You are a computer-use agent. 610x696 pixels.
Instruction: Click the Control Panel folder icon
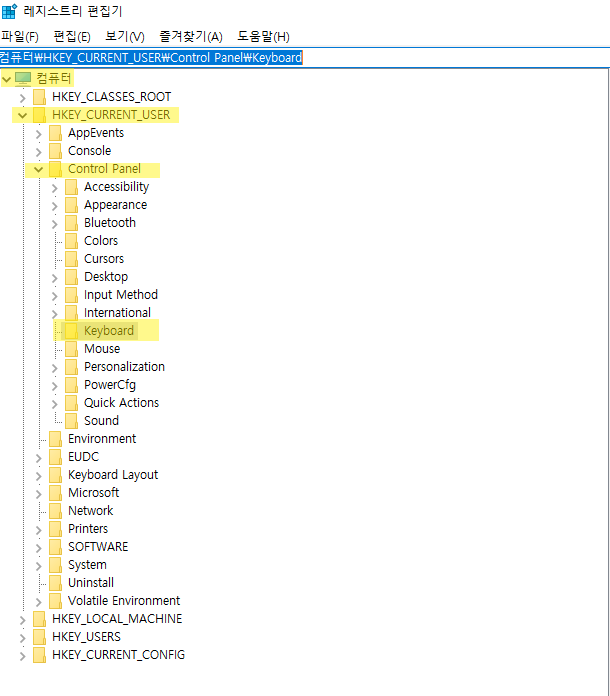pos(55,169)
